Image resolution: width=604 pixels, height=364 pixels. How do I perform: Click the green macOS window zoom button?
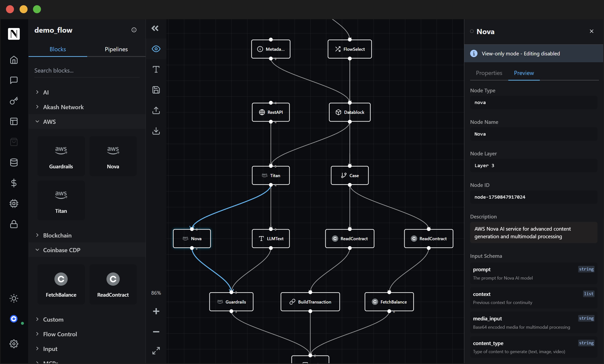click(x=37, y=9)
